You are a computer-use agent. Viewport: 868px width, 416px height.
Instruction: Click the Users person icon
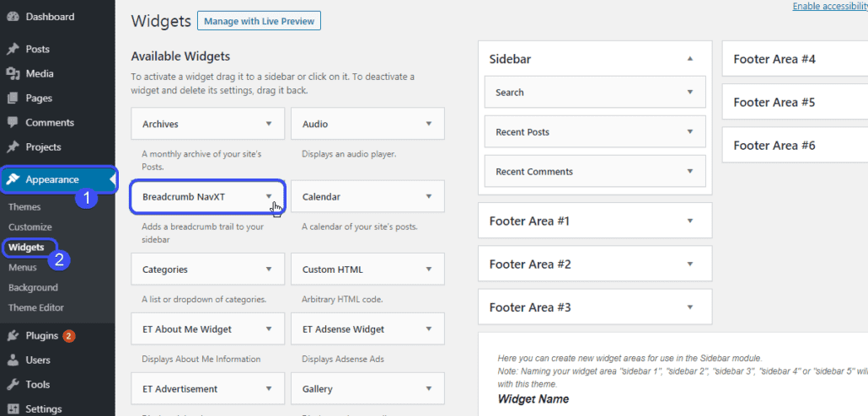[13, 360]
